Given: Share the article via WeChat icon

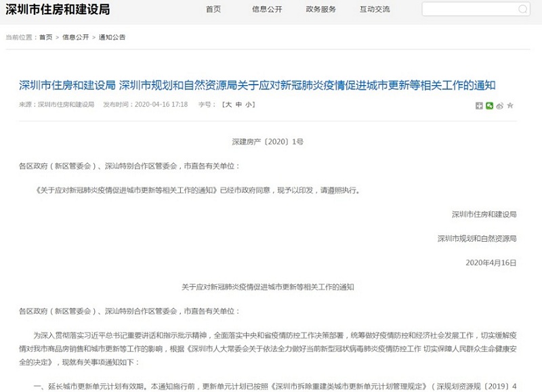Looking at the screenshot, I should [489, 106].
